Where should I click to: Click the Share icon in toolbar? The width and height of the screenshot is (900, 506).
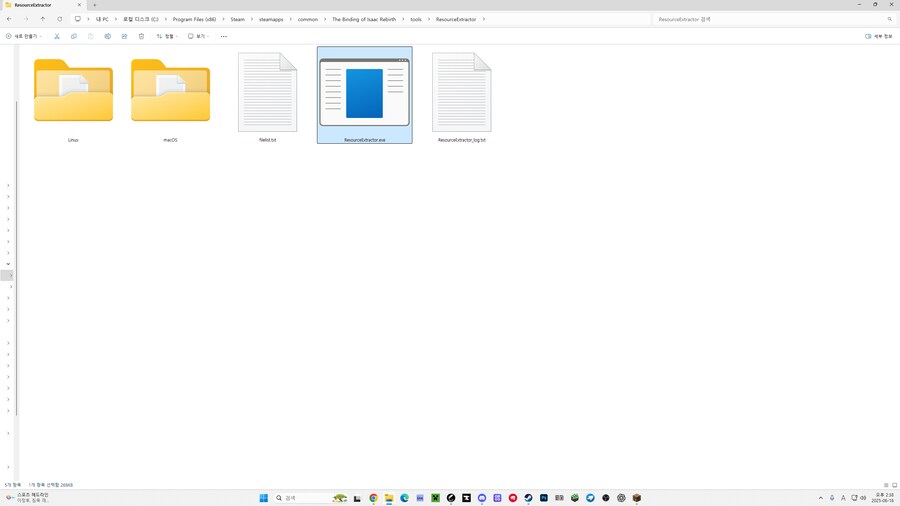pyautogui.click(x=124, y=36)
